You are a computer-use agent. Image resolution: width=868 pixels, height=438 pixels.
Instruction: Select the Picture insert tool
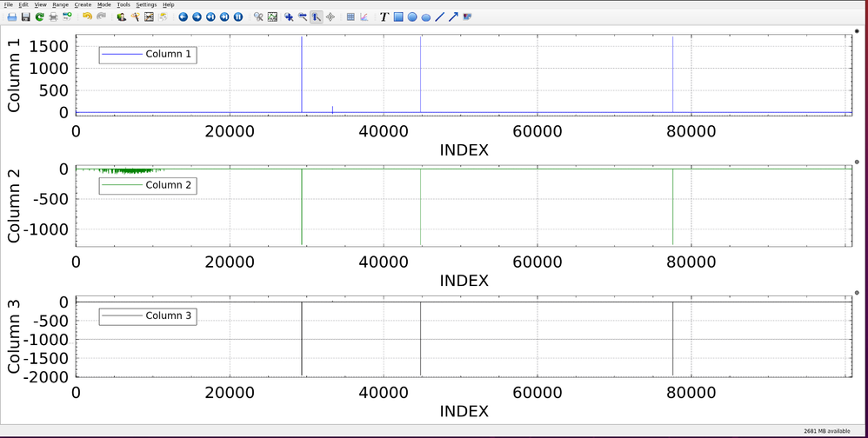click(467, 17)
